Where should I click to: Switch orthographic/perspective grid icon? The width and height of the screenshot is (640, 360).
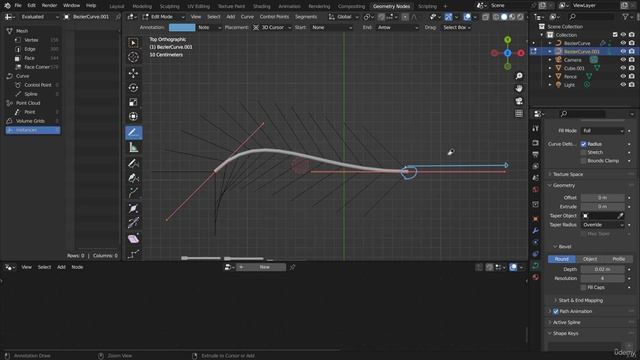point(519,113)
